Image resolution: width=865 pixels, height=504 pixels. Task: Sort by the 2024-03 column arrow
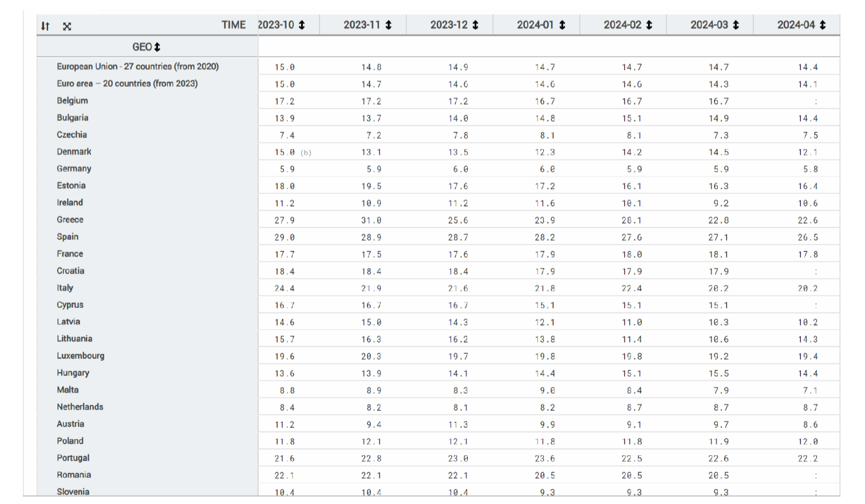coord(736,25)
